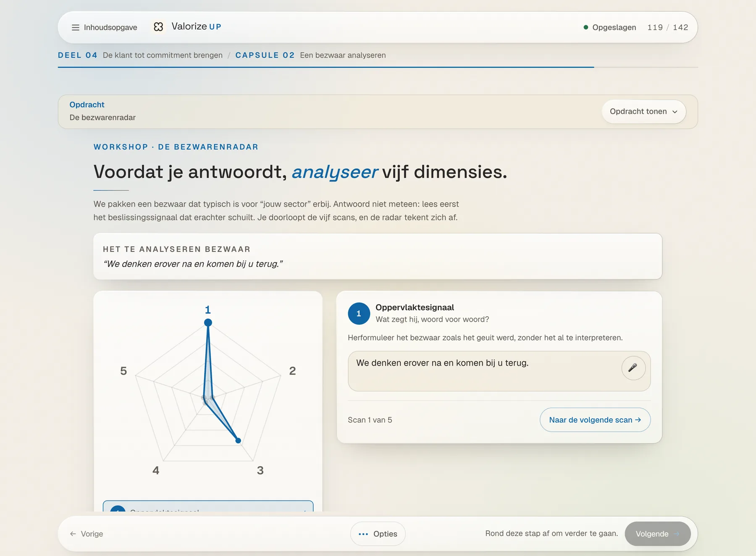The image size is (756, 556).
Task: Expand the Opdracht tonen dropdown
Action: (x=643, y=112)
